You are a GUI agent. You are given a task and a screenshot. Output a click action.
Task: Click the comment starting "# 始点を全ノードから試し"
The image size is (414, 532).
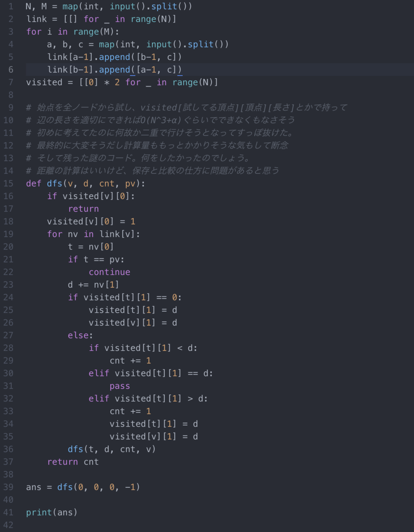187,108
